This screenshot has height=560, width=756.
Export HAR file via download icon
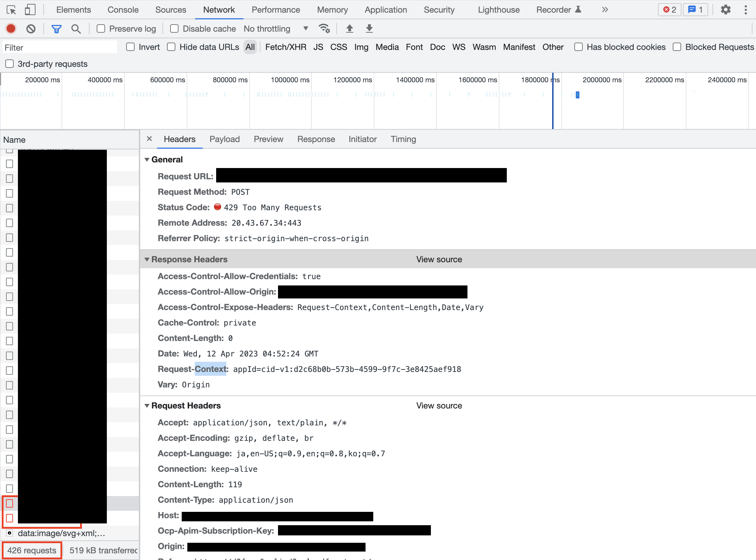tap(369, 28)
